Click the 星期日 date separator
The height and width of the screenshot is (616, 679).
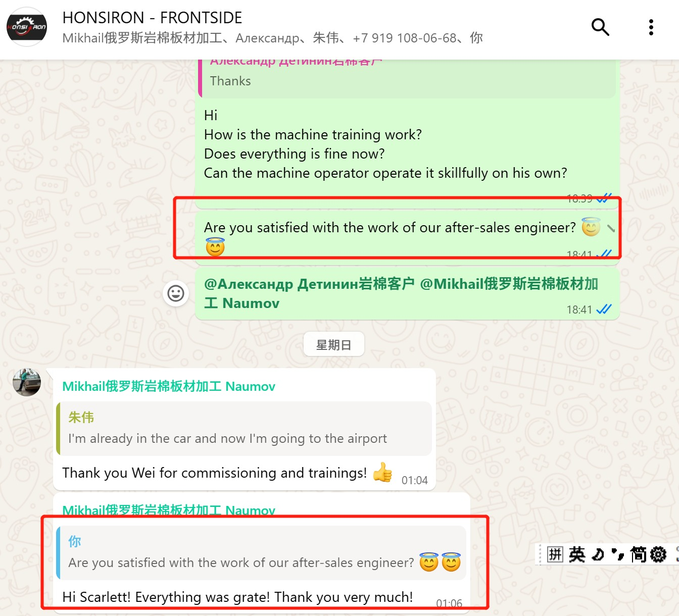point(333,344)
